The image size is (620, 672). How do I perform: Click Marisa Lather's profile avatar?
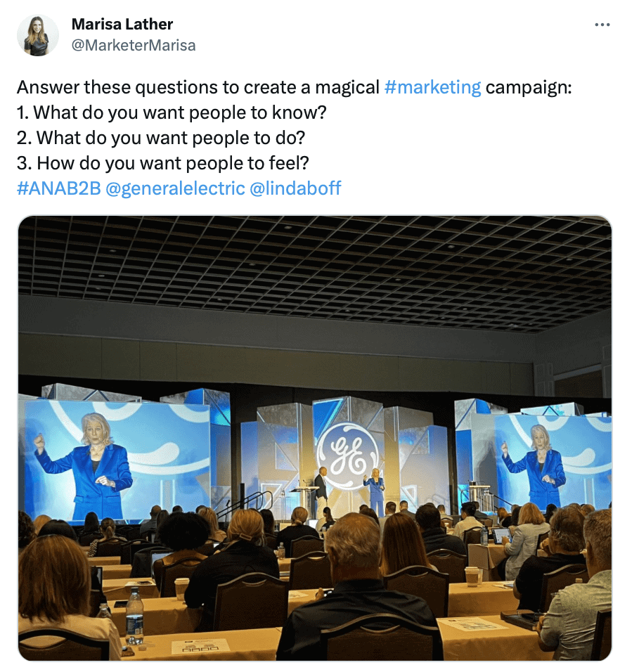(38, 35)
